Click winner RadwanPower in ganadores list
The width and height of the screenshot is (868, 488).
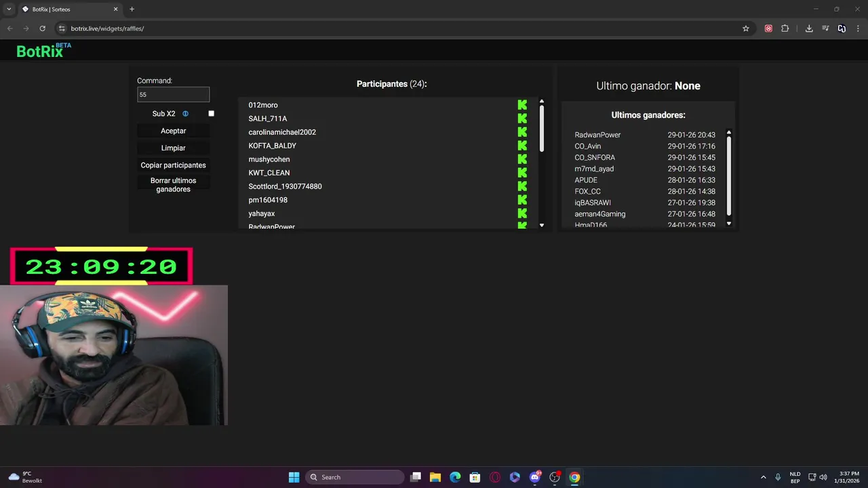tap(597, 135)
